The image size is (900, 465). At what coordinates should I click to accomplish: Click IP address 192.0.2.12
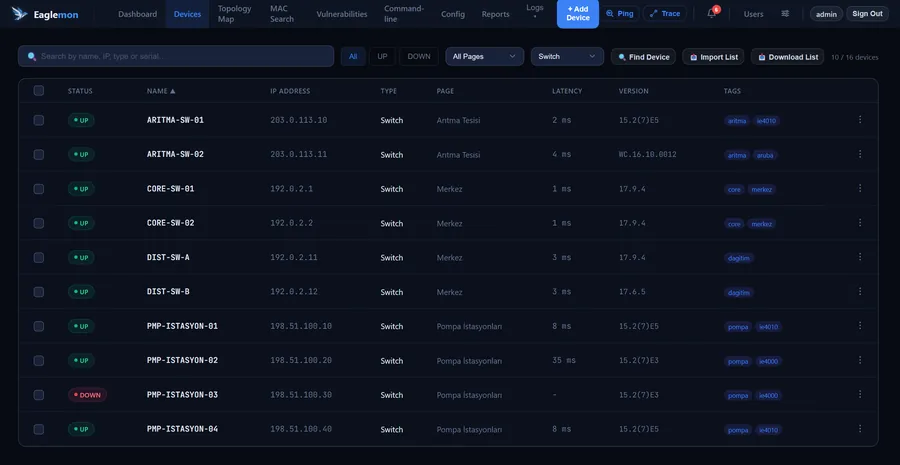coord(294,292)
